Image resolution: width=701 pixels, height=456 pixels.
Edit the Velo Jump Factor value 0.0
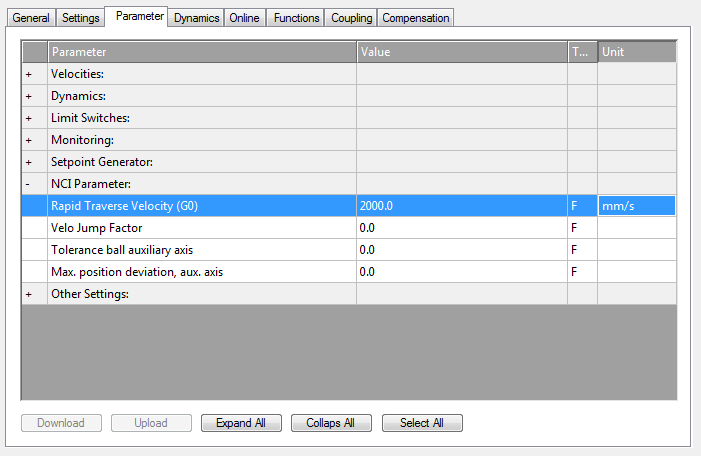tap(462, 228)
